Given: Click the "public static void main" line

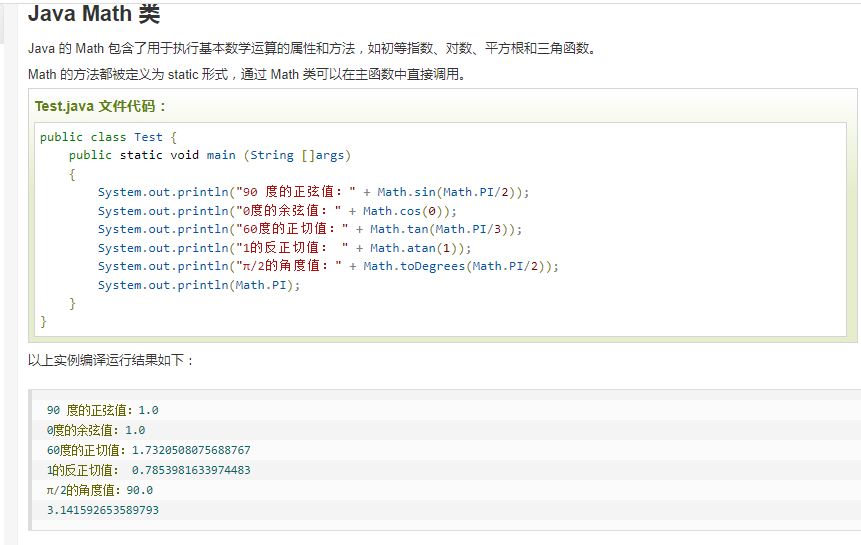Looking at the screenshot, I should point(210,155).
